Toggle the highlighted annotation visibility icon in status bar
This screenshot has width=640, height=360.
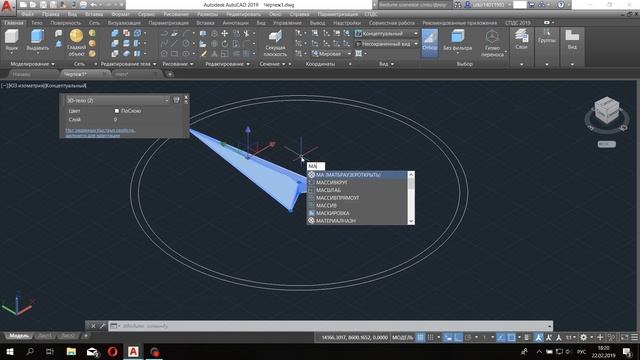(x=539, y=337)
